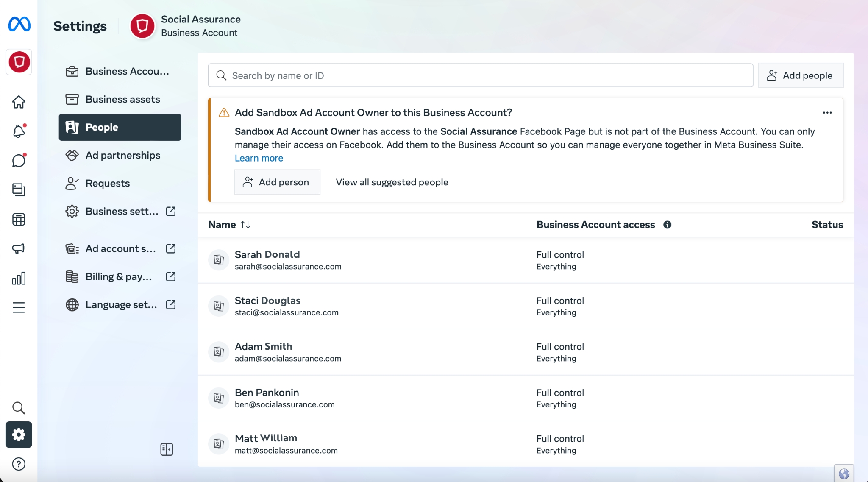The image size is (868, 482).
Task: Open All tools with the hamburger icon
Action: click(x=19, y=307)
